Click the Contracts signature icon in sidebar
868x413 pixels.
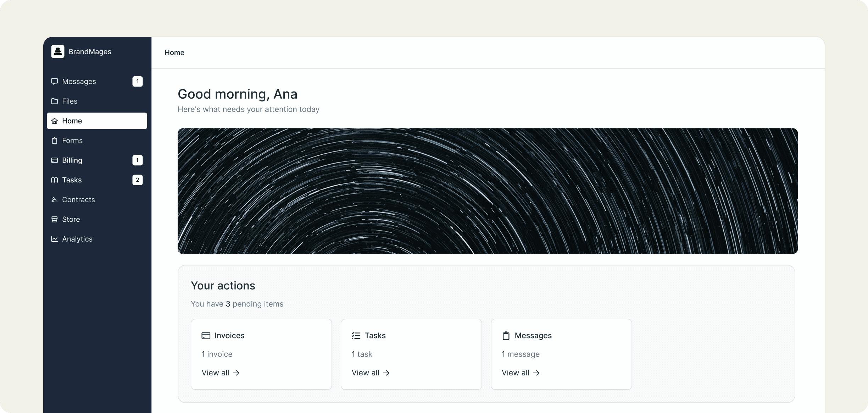[54, 200]
